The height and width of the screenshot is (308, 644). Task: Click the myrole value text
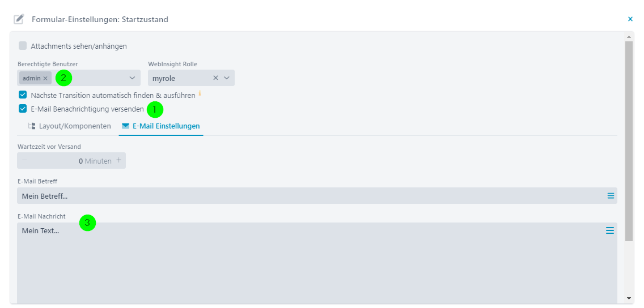coord(164,78)
